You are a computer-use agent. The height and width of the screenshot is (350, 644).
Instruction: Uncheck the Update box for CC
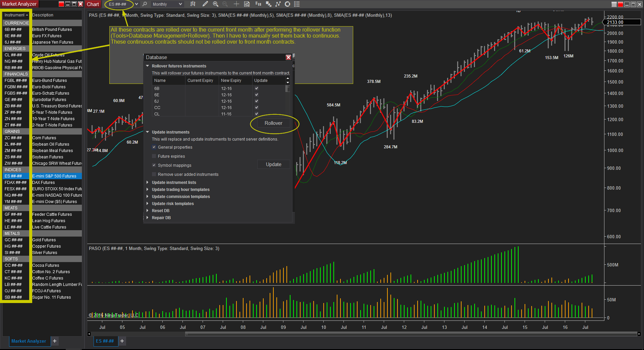(257, 107)
